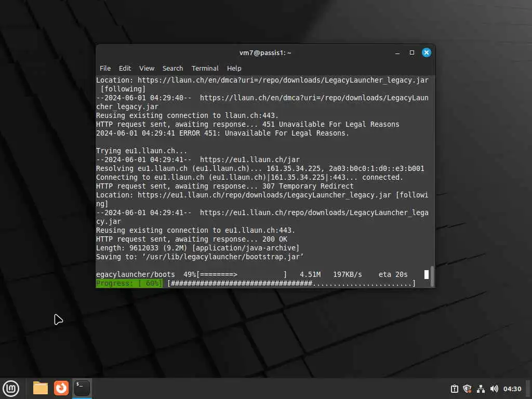Click the '4.51M' downloaded size
Viewport: 532px width, 399px height.
click(x=310, y=274)
